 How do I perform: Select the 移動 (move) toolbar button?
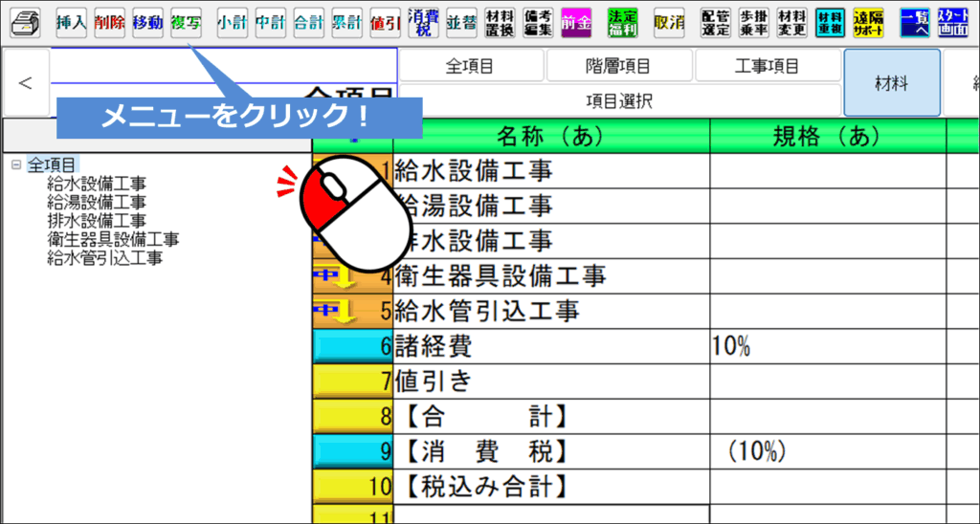click(x=147, y=23)
